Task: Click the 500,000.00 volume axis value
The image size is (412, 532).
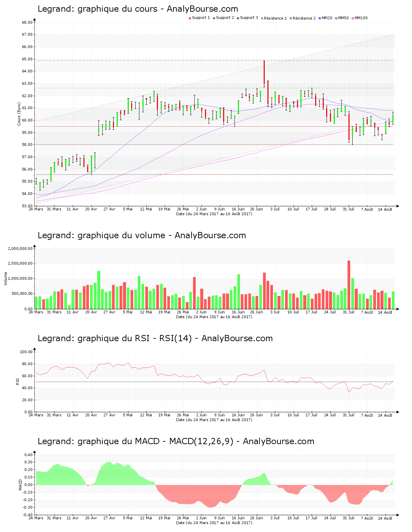Action: pos(22,294)
